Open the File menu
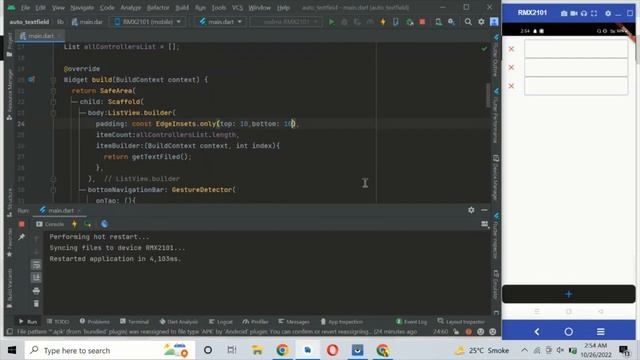Screen dimensions: 640x360 point(25,8)
